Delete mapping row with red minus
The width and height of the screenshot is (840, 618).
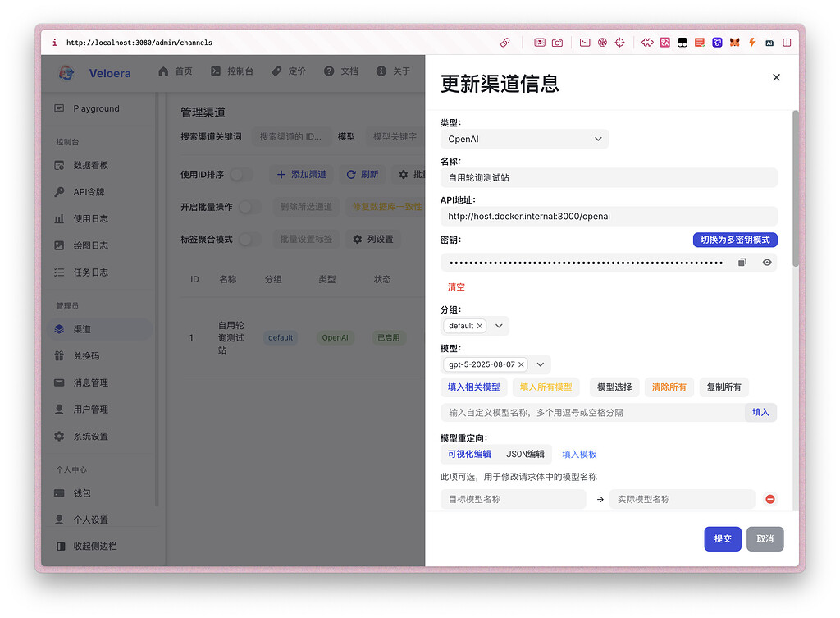[770, 499]
